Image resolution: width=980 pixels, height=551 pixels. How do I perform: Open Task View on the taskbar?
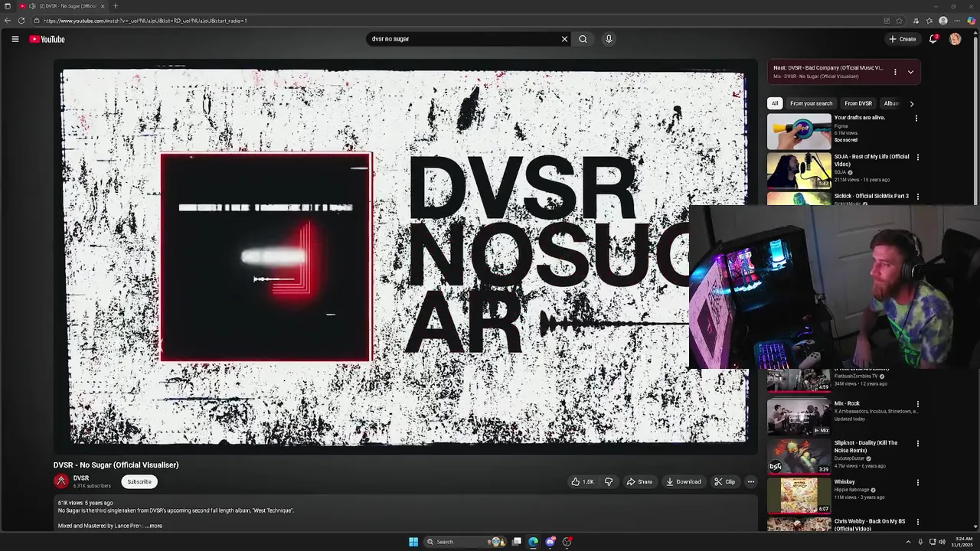click(x=517, y=542)
